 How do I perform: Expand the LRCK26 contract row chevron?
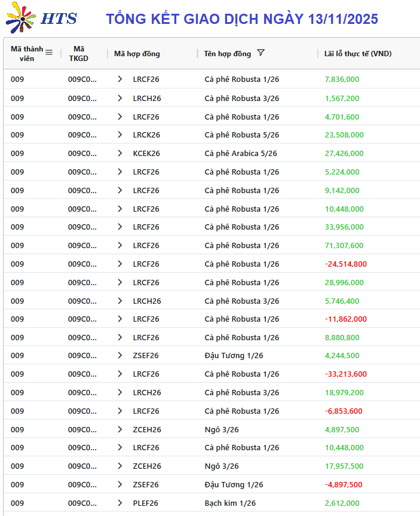(120, 135)
